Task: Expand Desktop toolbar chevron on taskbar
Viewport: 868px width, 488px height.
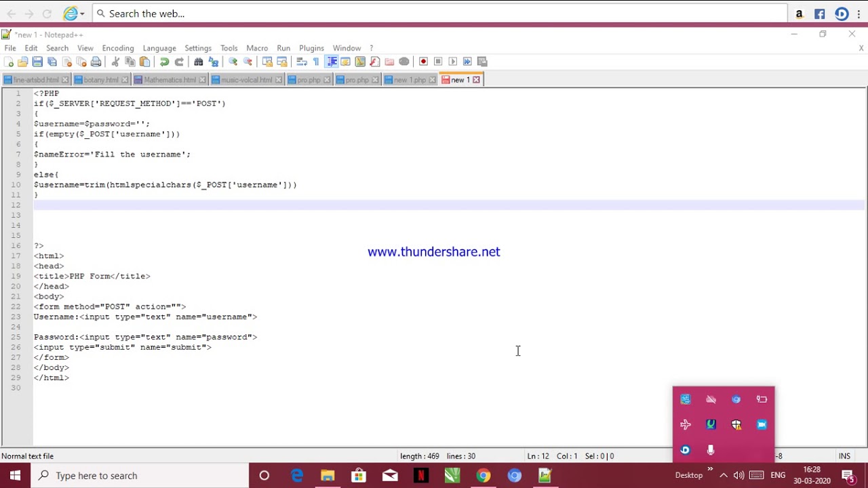Action: point(710,469)
